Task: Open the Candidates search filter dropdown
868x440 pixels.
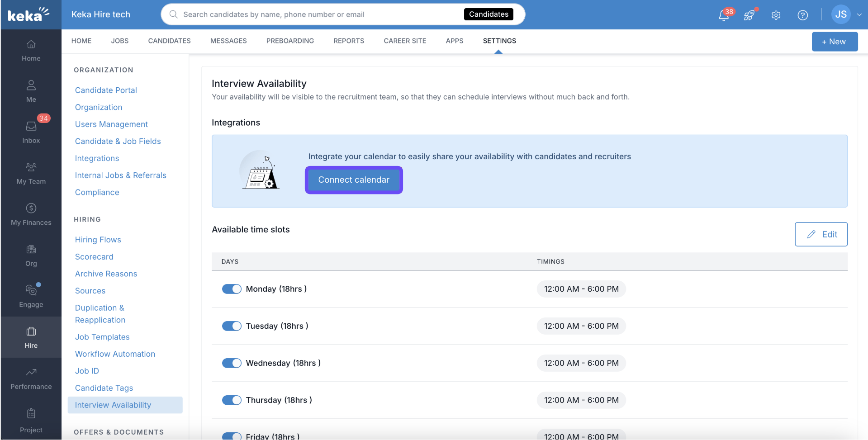Action: [489, 14]
